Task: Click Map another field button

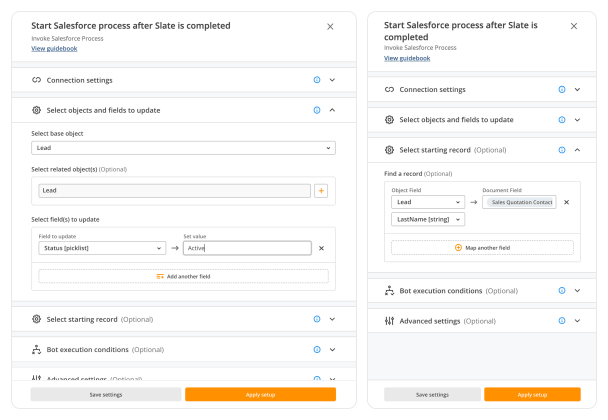Action: coord(482,247)
